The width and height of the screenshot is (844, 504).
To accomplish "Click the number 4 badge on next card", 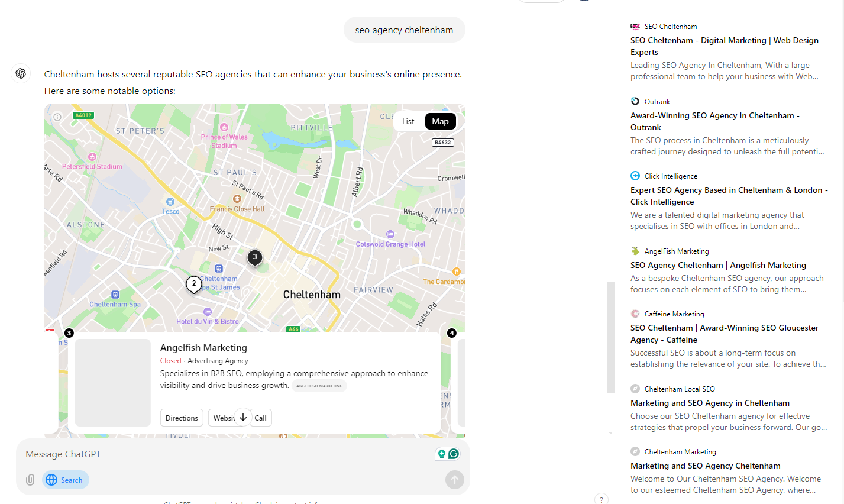I will [x=452, y=333].
